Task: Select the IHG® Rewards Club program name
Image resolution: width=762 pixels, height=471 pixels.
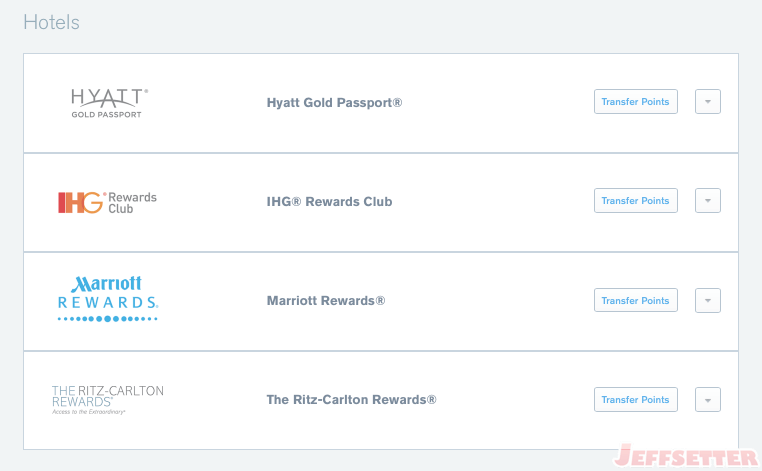Action: [329, 202]
